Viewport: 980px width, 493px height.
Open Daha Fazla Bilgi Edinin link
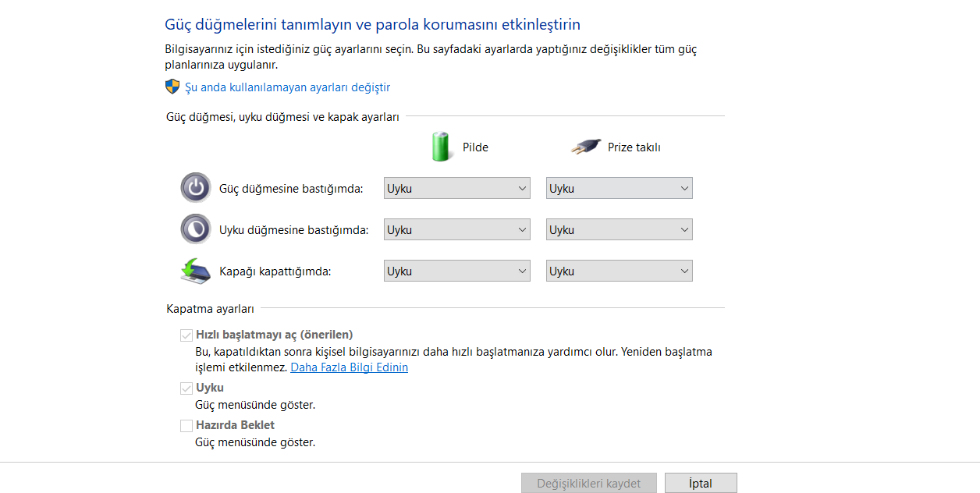click(x=349, y=367)
